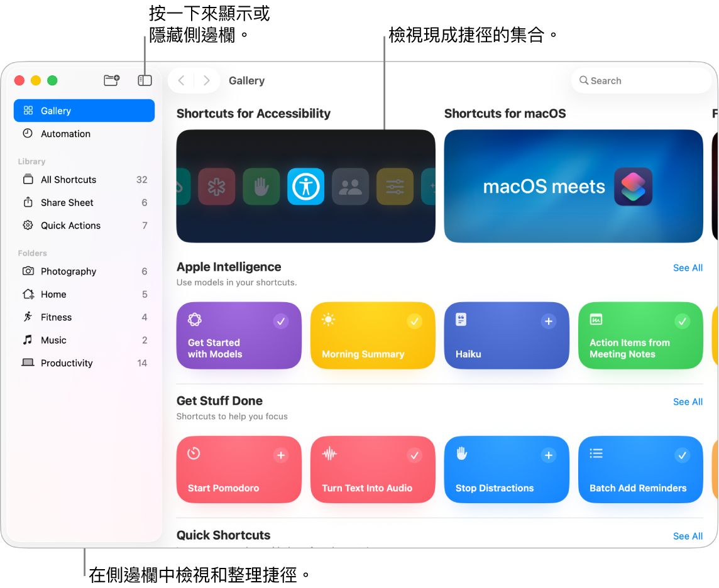Open Turn Text Into Audio card

pos(373,469)
